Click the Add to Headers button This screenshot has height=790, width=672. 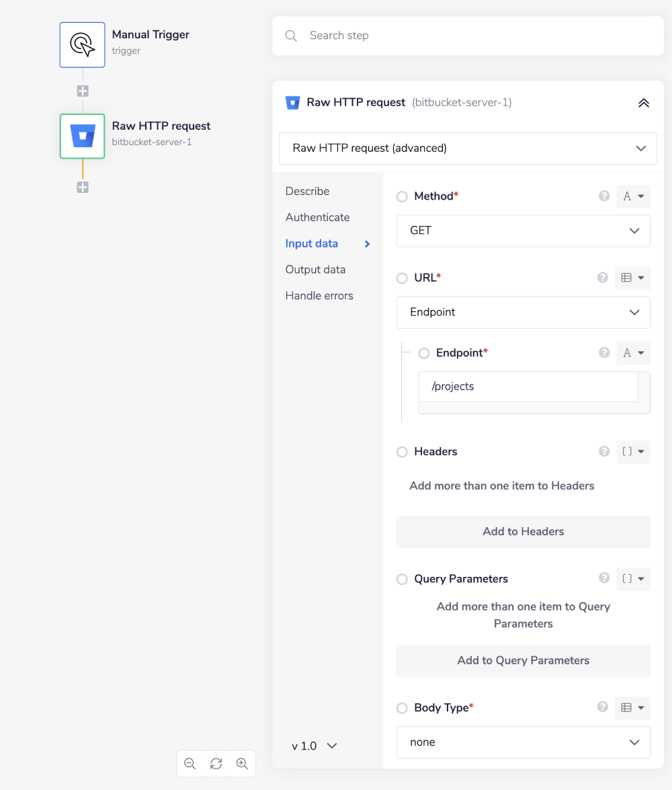coord(523,531)
